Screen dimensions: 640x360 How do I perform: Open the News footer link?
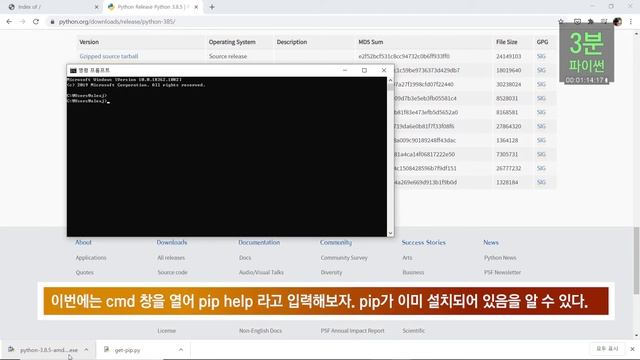pyautogui.click(x=491, y=242)
